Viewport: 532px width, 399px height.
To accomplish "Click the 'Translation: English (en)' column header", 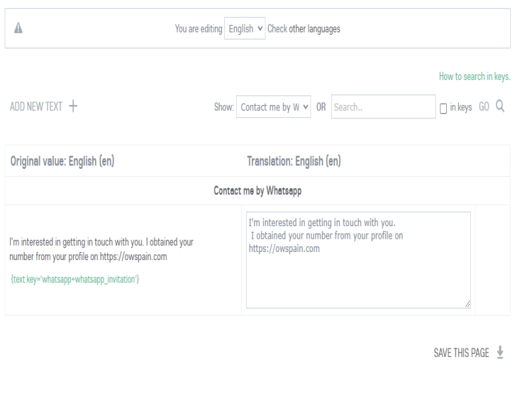I will tap(294, 161).
